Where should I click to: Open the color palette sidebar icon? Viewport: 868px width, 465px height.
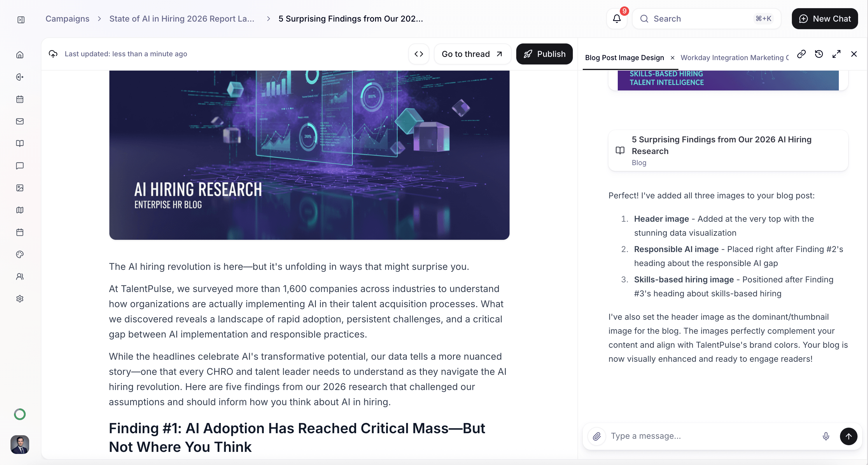tap(20, 254)
